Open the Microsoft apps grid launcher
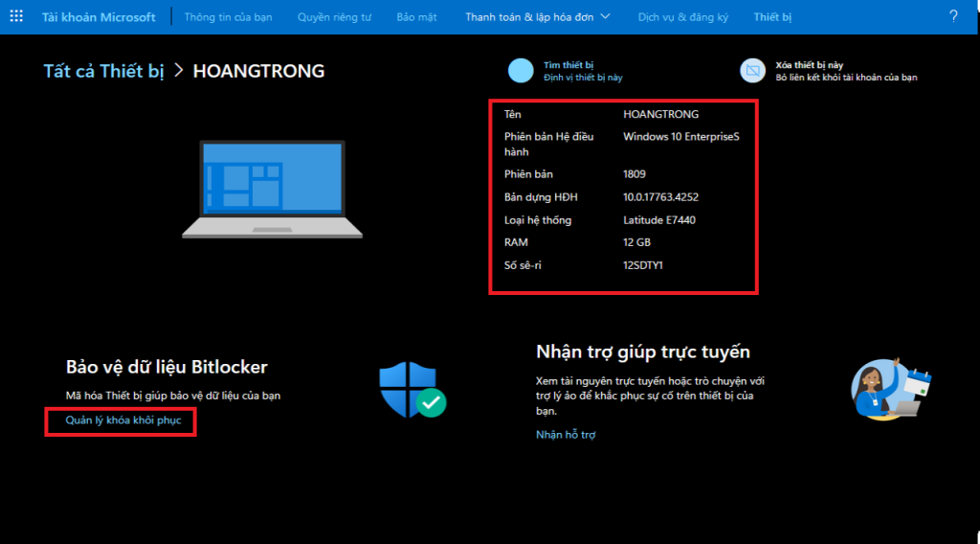The image size is (980, 544). (x=16, y=16)
